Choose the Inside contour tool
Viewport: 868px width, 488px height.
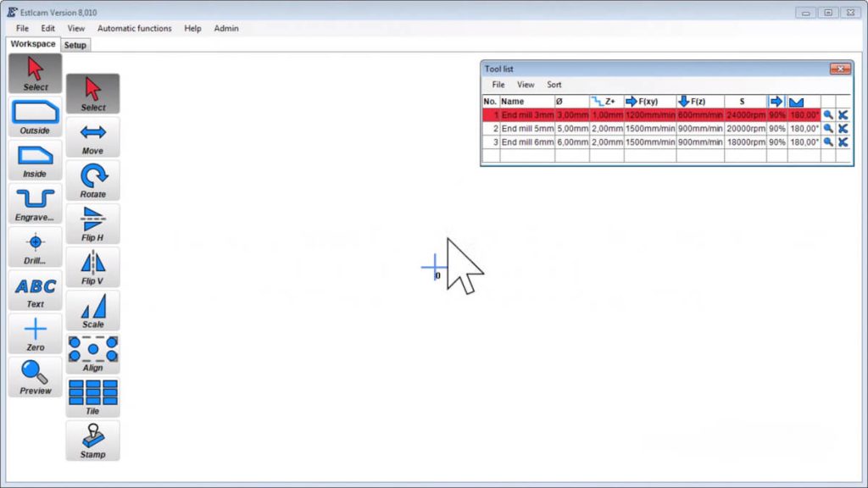35,160
